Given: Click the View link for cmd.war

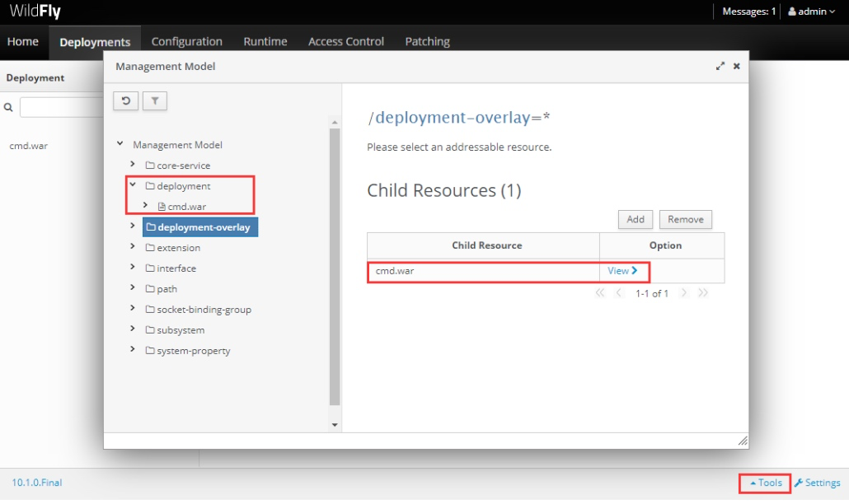Looking at the screenshot, I should coord(622,271).
